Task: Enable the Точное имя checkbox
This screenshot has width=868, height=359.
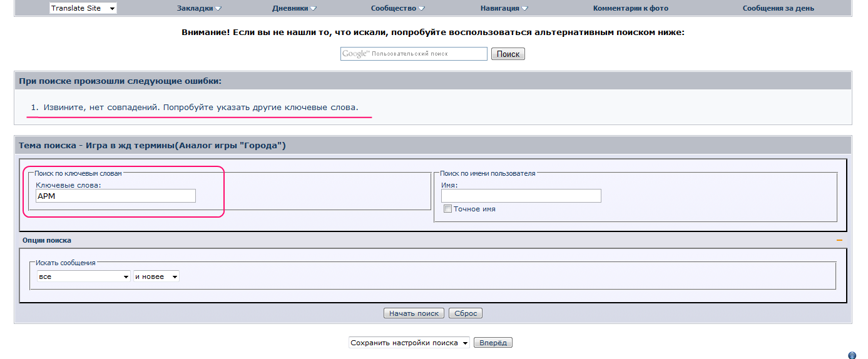Action: click(447, 209)
